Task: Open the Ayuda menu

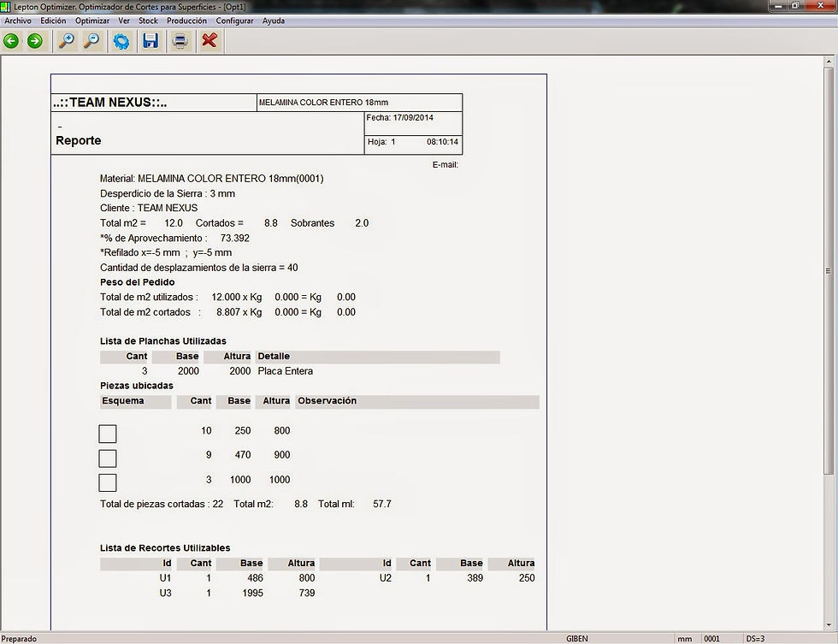Action: coord(273,21)
